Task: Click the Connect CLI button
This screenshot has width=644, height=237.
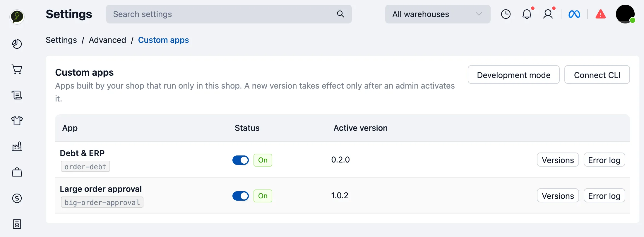Action: click(597, 75)
